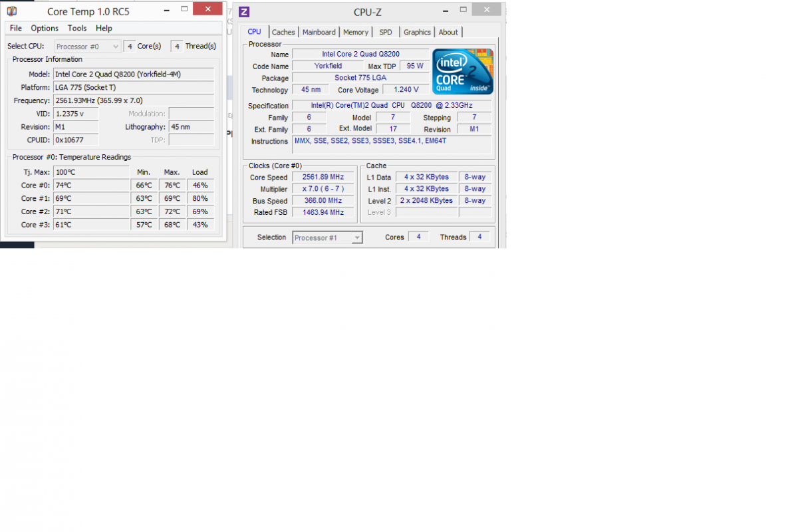
Task: Click the Model field in Core Temp
Action: 134,74
